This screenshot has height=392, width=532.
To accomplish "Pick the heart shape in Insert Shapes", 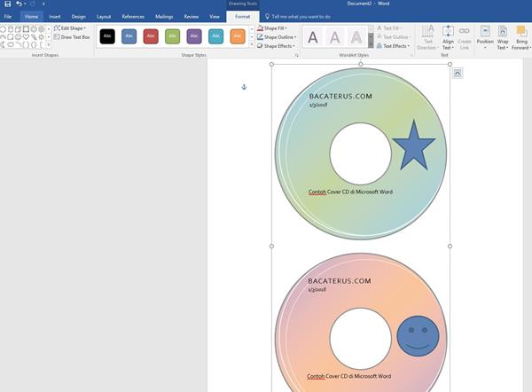I will coord(26,37).
